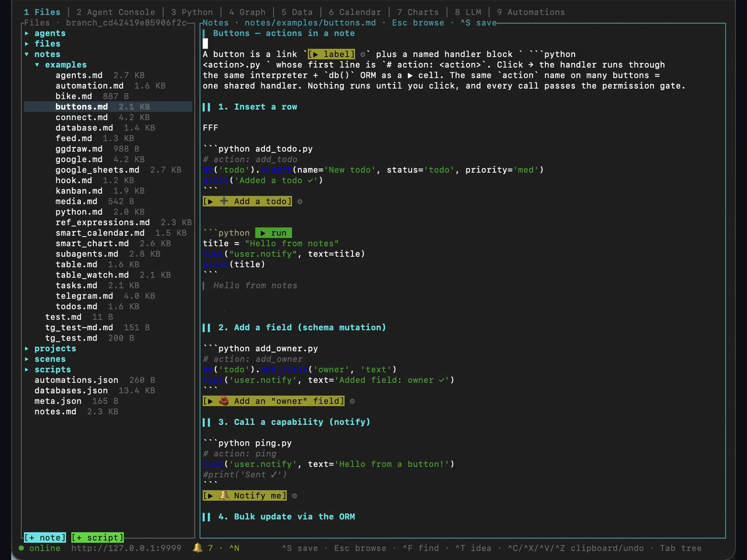Click the heading '2. Add a field (schema mutation)'

tap(302, 328)
